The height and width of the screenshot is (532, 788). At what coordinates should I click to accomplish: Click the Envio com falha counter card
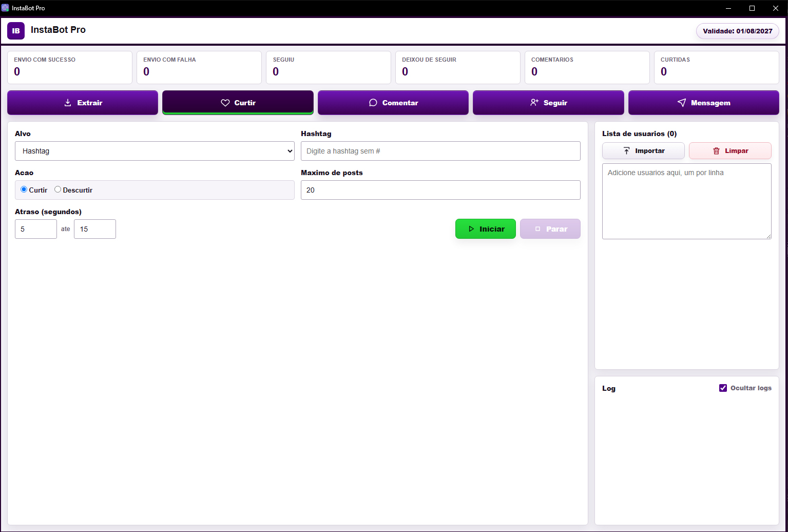pyautogui.click(x=199, y=67)
